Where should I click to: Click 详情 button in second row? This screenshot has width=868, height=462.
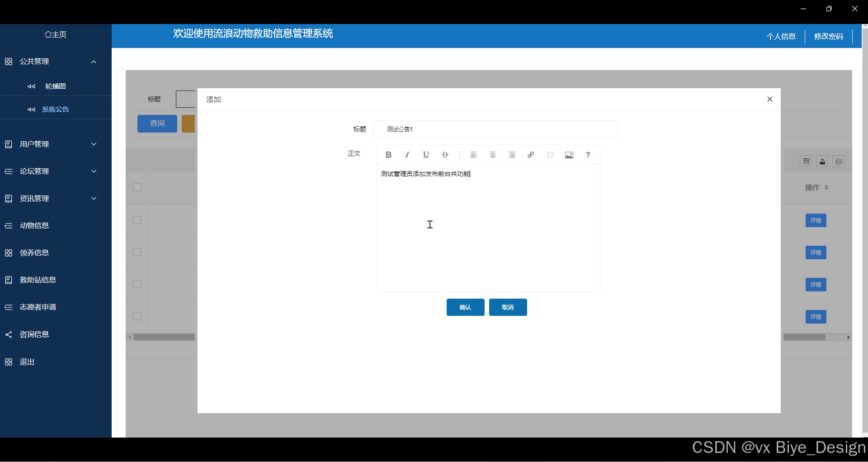click(x=816, y=252)
